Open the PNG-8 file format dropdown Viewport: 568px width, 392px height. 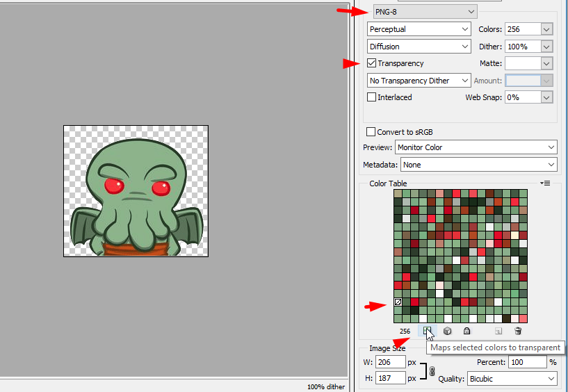425,12
